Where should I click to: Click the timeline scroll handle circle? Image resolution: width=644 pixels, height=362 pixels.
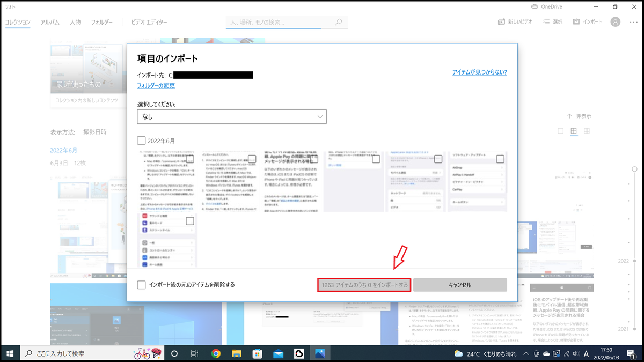(635, 169)
